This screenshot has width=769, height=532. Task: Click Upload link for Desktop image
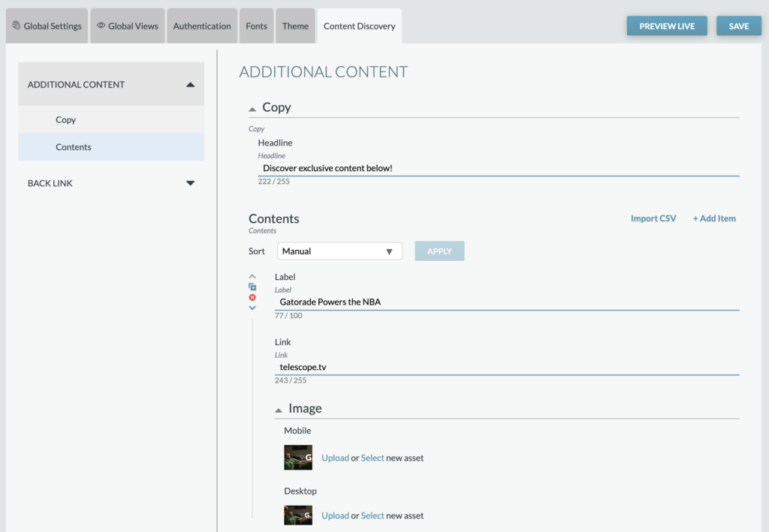click(335, 515)
